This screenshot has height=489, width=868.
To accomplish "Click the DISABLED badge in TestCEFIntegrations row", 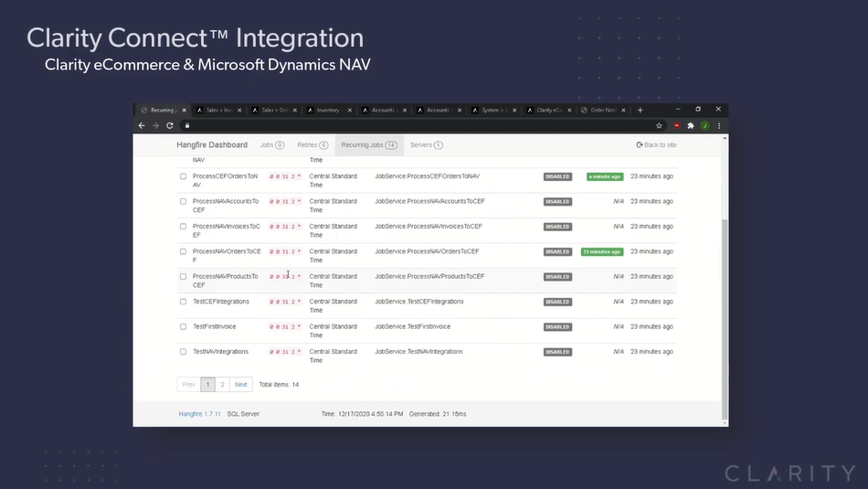I will pos(557,302).
